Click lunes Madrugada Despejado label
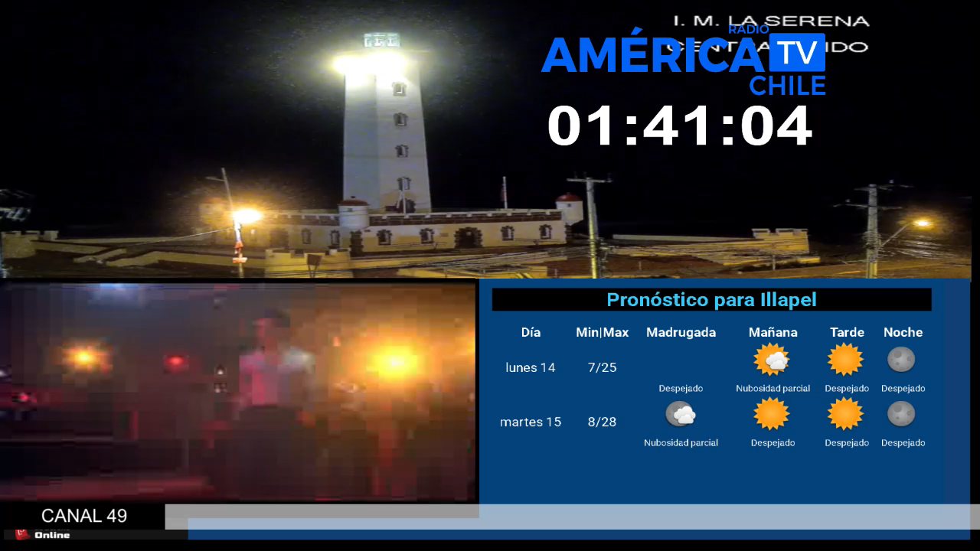The height and width of the screenshot is (551, 980). point(681,389)
